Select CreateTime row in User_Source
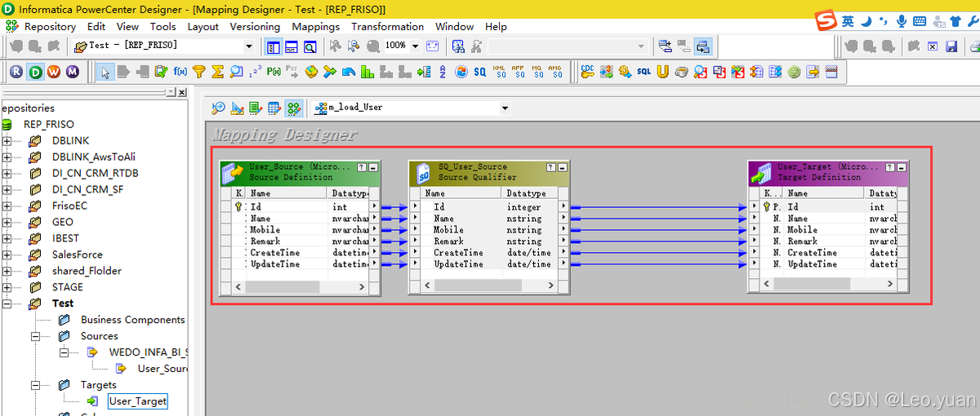The width and height of the screenshot is (980, 416). [x=301, y=253]
